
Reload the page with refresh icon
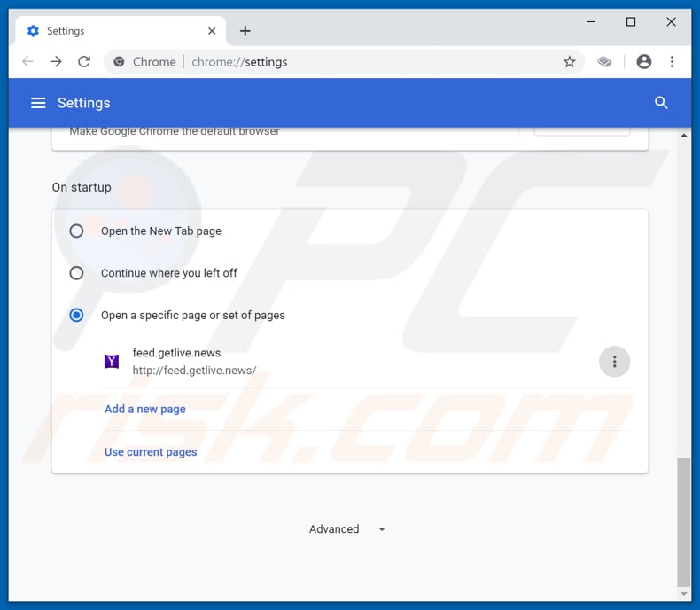(x=84, y=62)
